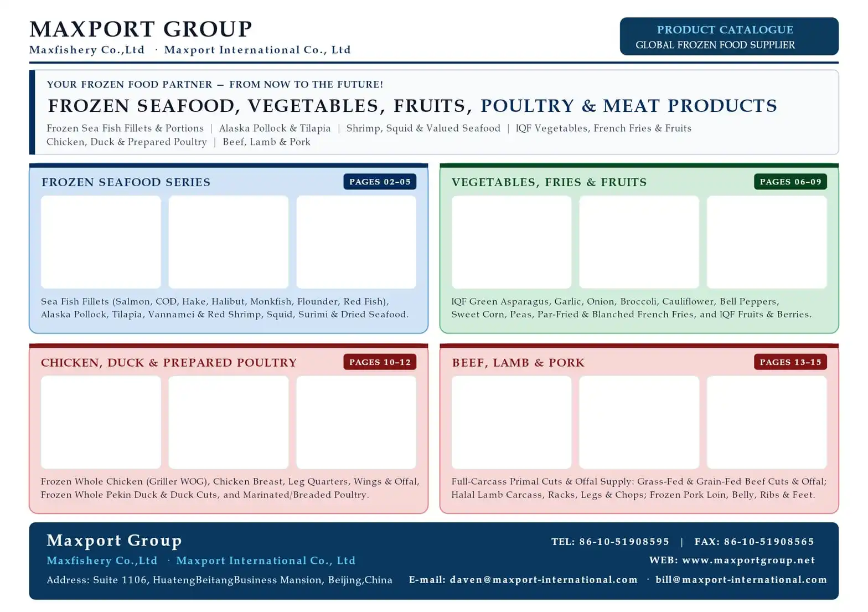This screenshot has width=868, height=612.
Task: Select the third Frozen Seafood image placeholder
Action: [x=356, y=242]
